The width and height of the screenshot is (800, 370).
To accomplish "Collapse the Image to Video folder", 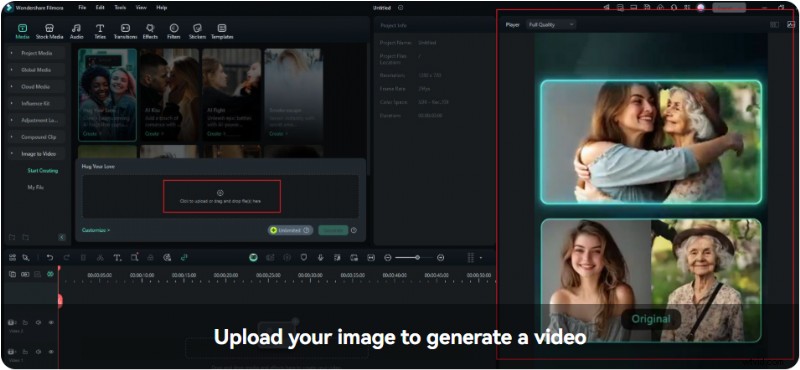I will point(36,154).
